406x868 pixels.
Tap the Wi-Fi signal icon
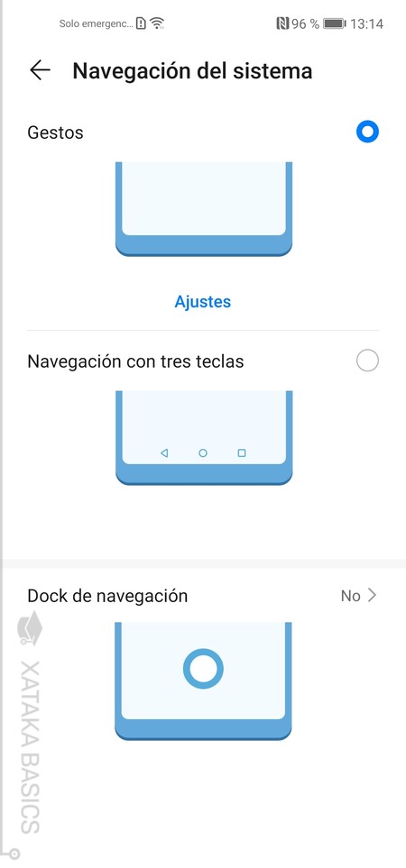[x=157, y=23]
